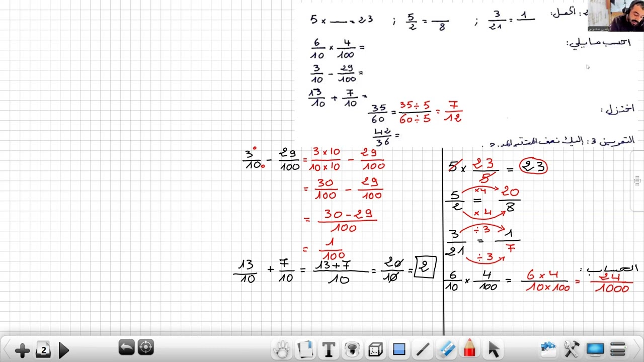This screenshot has width=644, height=362.
Task: Click the target crosshair icon
Action: (x=146, y=347)
